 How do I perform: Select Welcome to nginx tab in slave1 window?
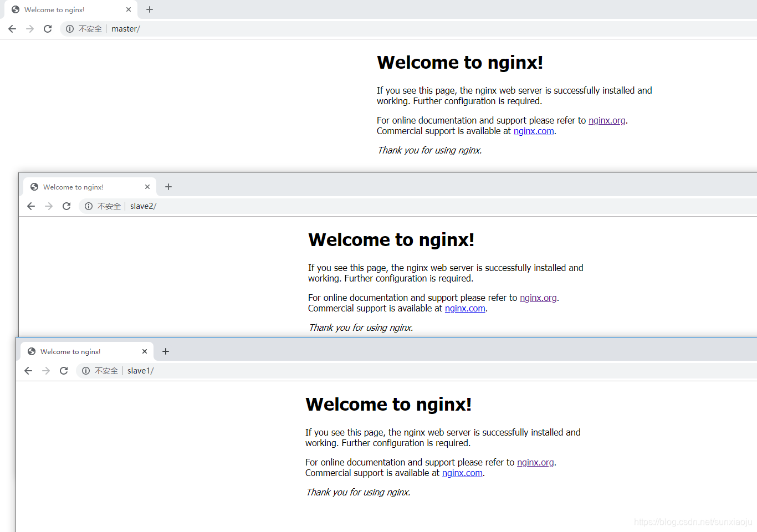click(x=87, y=351)
